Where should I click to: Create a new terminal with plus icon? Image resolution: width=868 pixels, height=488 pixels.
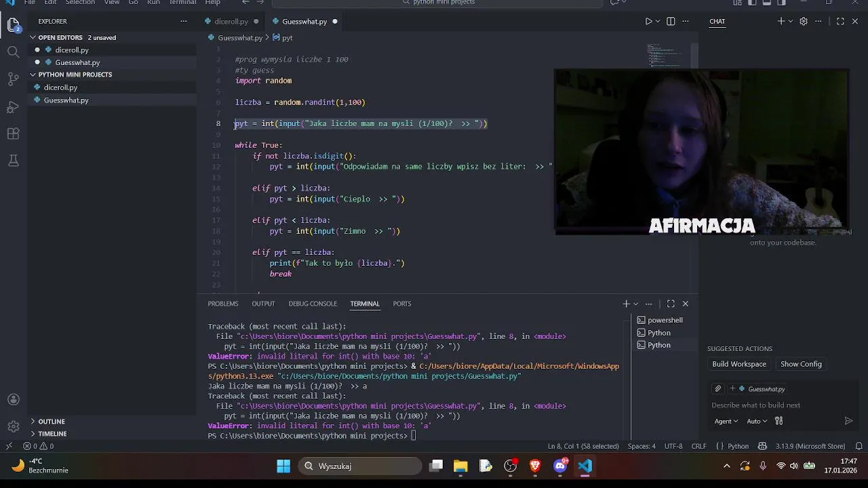coord(626,304)
